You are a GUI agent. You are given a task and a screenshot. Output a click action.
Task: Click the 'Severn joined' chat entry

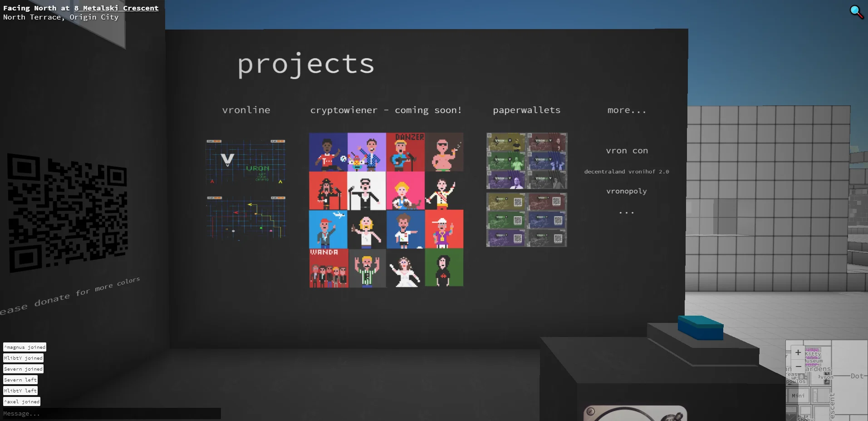click(x=23, y=369)
